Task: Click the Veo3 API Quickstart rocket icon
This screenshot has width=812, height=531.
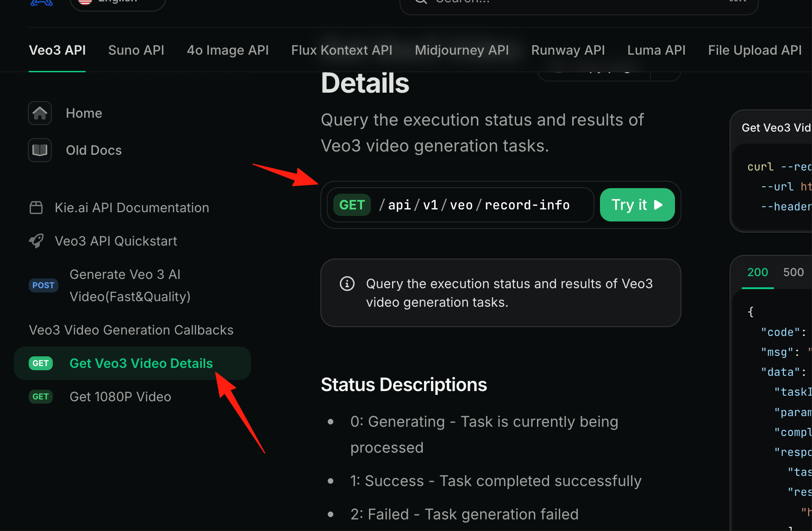Action: pos(36,241)
